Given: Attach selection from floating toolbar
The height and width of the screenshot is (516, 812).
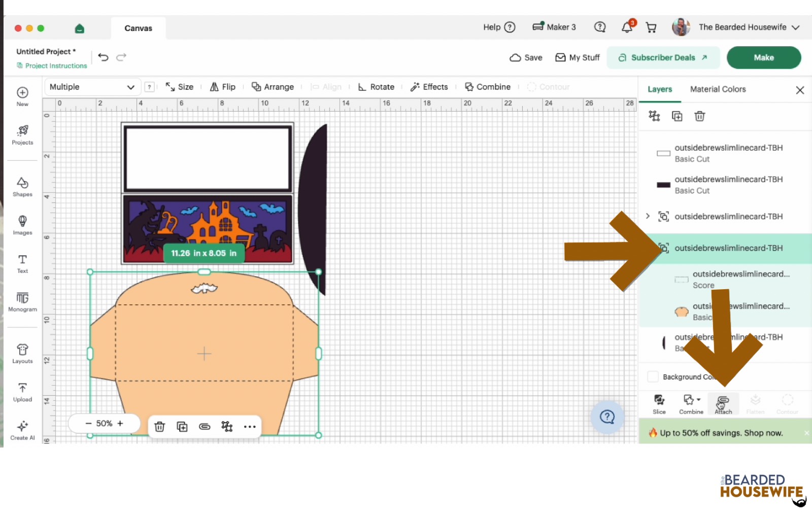Looking at the screenshot, I should point(205,427).
